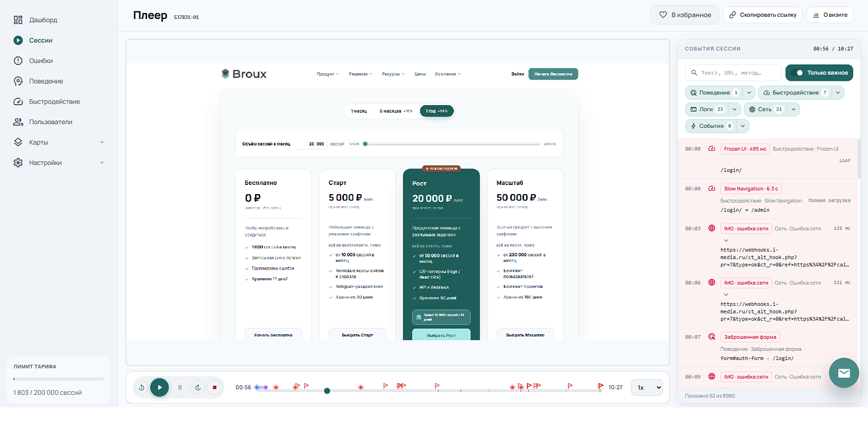Click the Начать бесплатно header button

point(553,74)
